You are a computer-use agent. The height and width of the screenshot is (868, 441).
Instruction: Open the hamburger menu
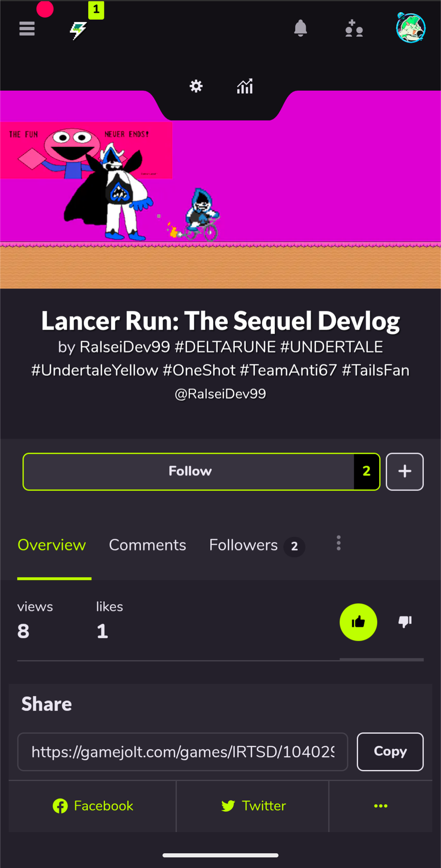tap(27, 29)
